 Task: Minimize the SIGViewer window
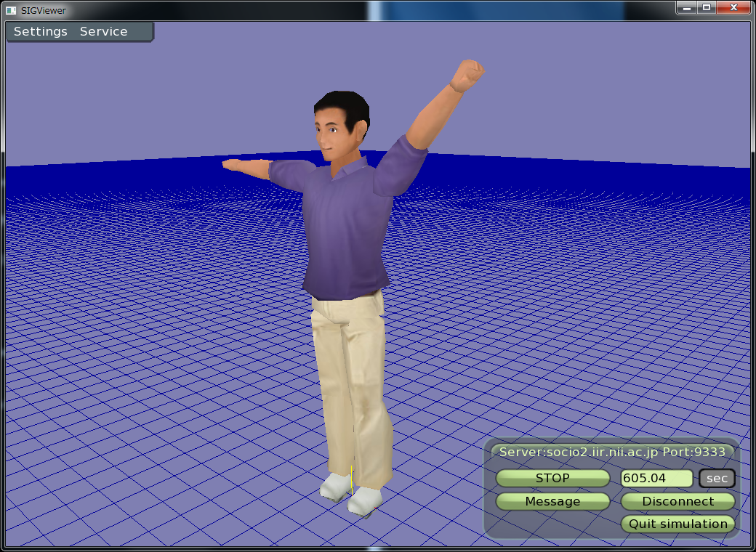coord(687,7)
